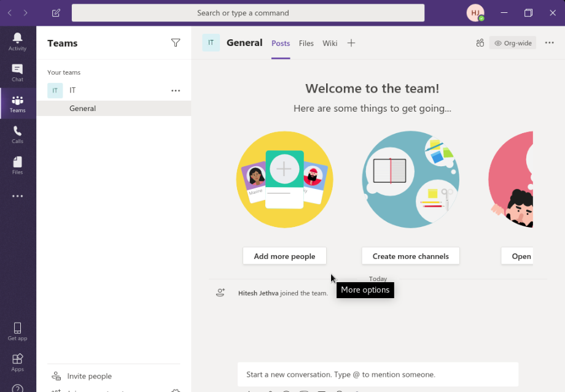
Task: Click the team members icon near Org-wide
Action: 480,43
